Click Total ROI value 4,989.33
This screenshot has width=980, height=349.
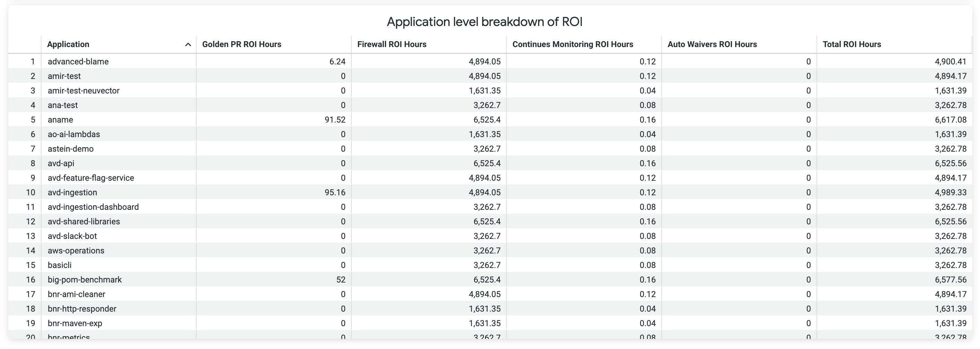click(951, 193)
